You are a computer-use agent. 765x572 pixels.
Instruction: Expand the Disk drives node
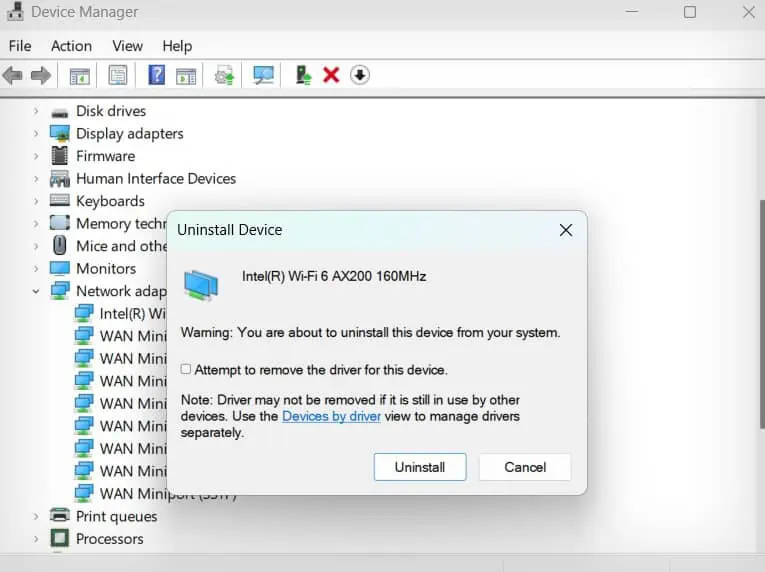click(36, 111)
